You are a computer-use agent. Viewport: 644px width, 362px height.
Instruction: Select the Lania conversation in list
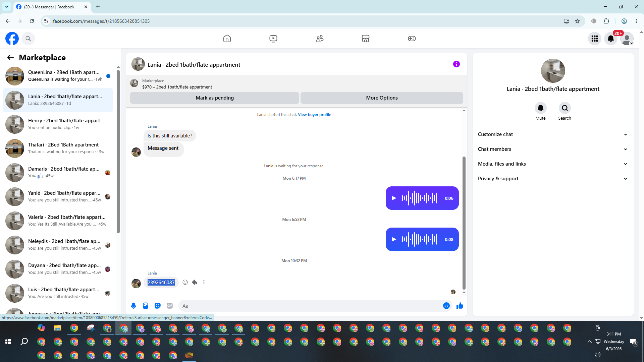coord(58,100)
